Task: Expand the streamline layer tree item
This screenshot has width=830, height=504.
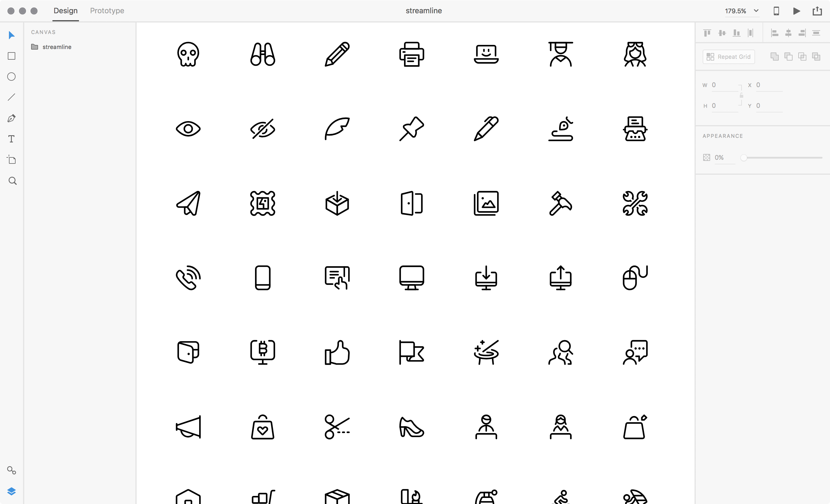Action: pyautogui.click(x=29, y=47)
